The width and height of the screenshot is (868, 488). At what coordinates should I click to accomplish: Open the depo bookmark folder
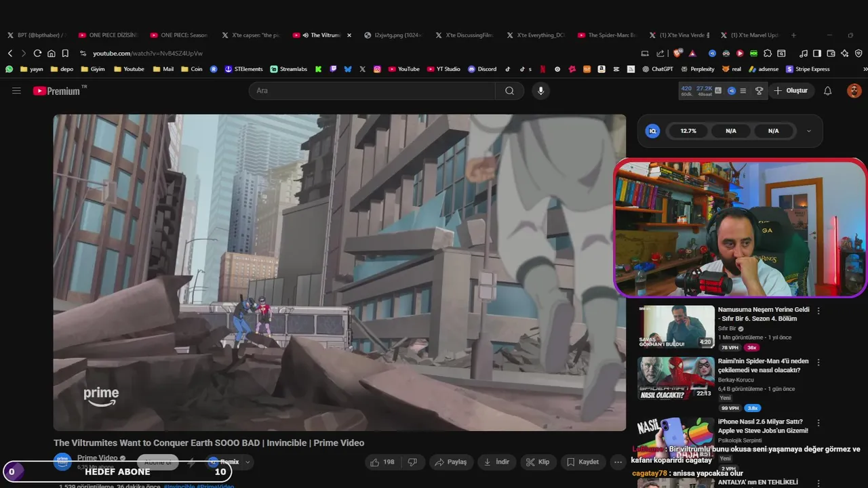pyautogui.click(x=62, y=69)
